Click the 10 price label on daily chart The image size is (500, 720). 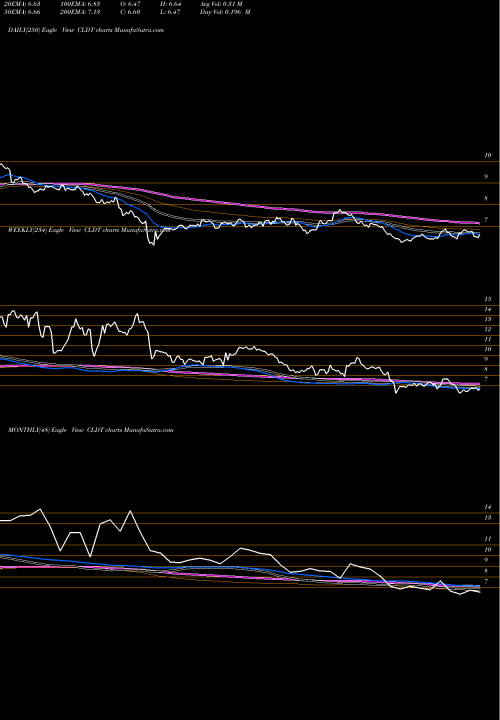[488, 156]
